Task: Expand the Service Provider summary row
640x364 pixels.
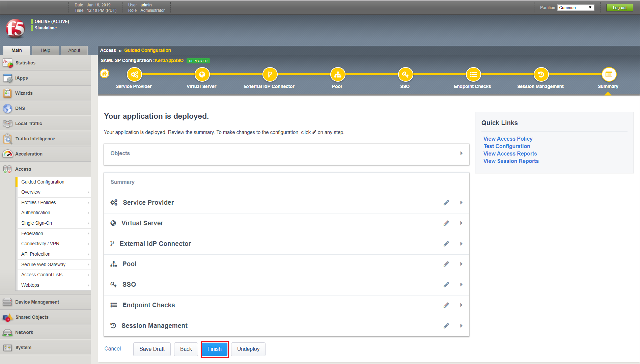Action: [x=461, y=203]
